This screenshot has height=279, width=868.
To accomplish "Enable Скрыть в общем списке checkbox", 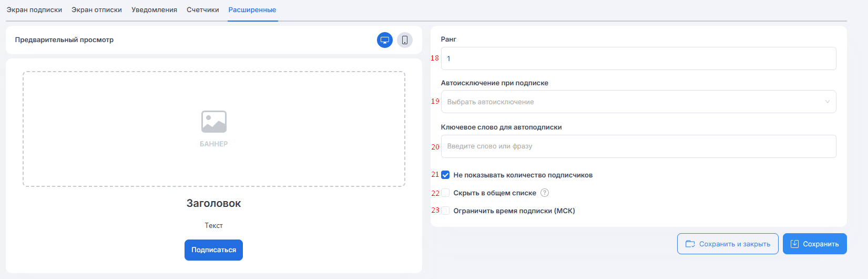I will pyautogui.click(x=445, y=193).
